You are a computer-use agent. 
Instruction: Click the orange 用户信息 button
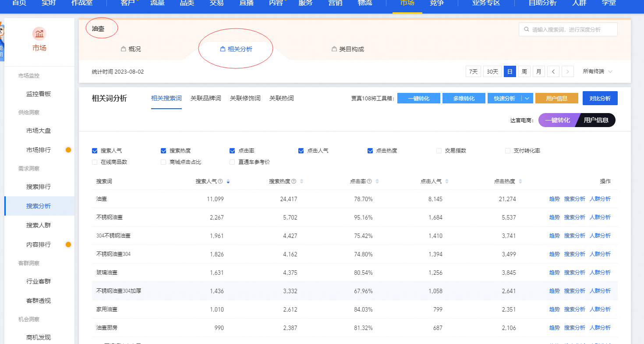[x=556, y=99]
